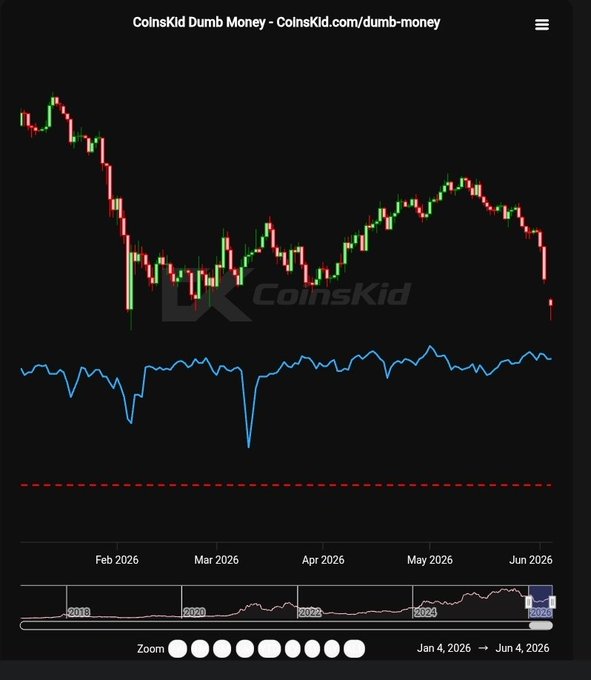The width and height of the screenshot is (591, 680).
Task: Click the 2024 label in the navigator
Action: click(425, 612)
